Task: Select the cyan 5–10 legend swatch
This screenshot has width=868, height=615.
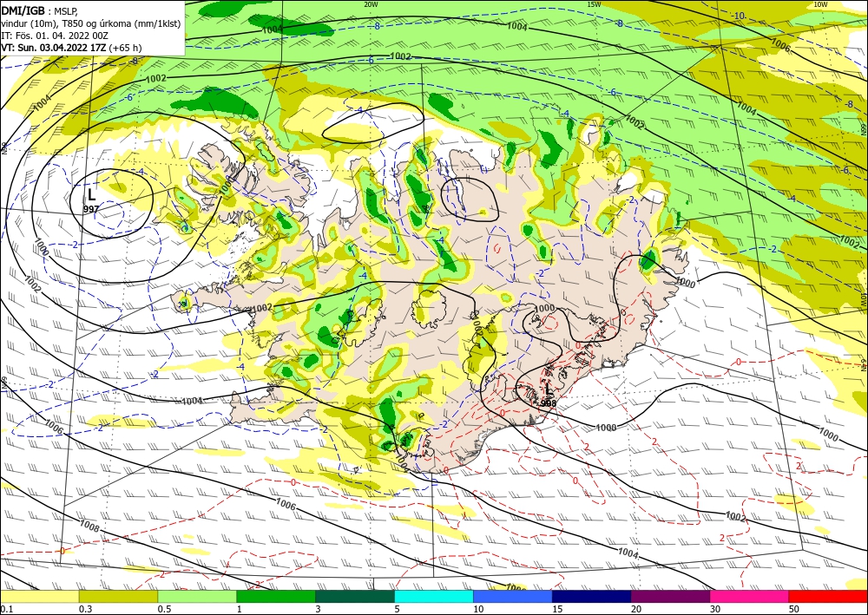Action: (x=434, y=596)
